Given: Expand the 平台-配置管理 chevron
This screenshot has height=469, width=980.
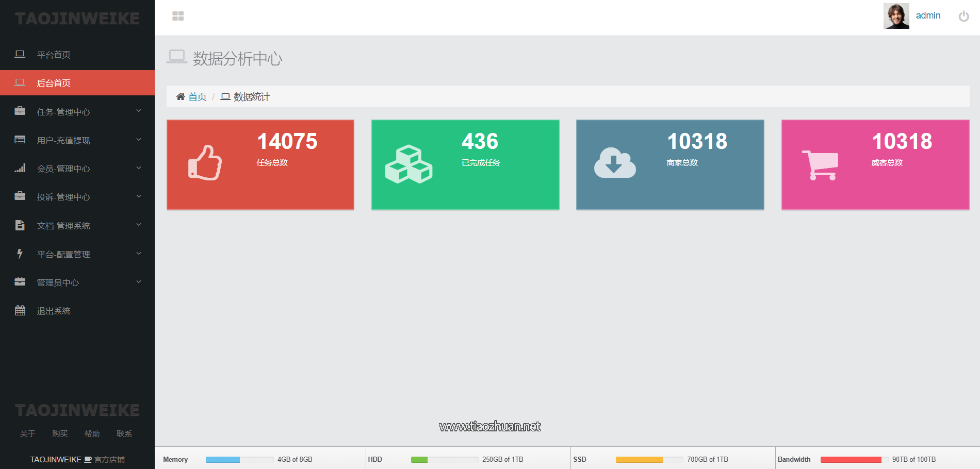Looking at the screenshot, I should (x=139, y=254).
